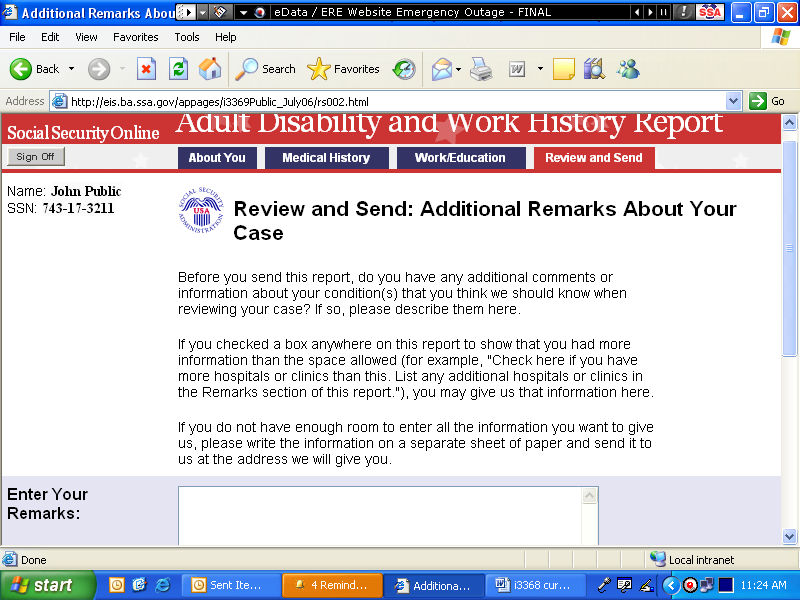Click the Back navigation arrow icon
The image size is (800, 600).
[x=22, y=69]
